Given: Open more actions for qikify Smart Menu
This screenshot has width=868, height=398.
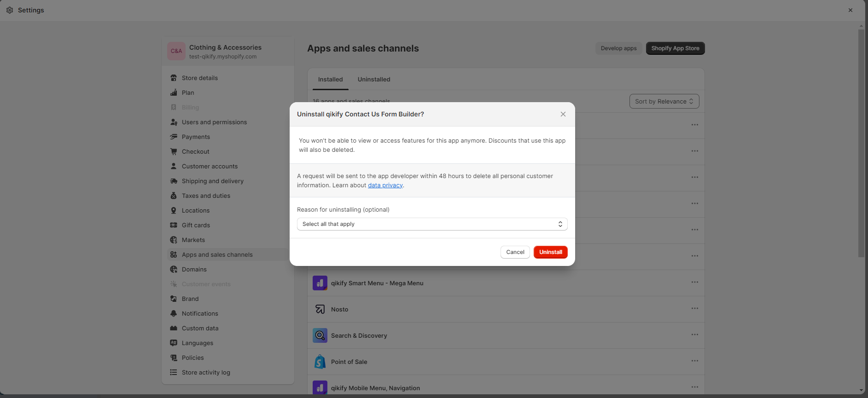Looking at the screenshot, I should [695, 282].
